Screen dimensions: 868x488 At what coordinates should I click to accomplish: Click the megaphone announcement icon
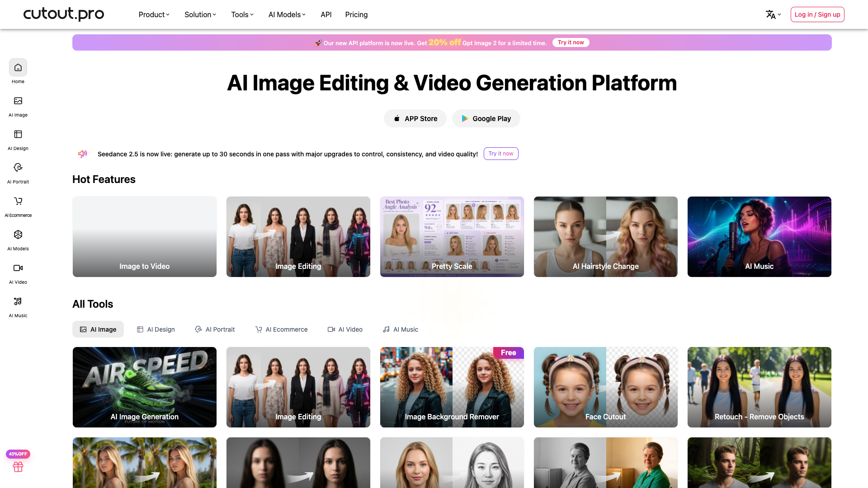pos(82,154)
